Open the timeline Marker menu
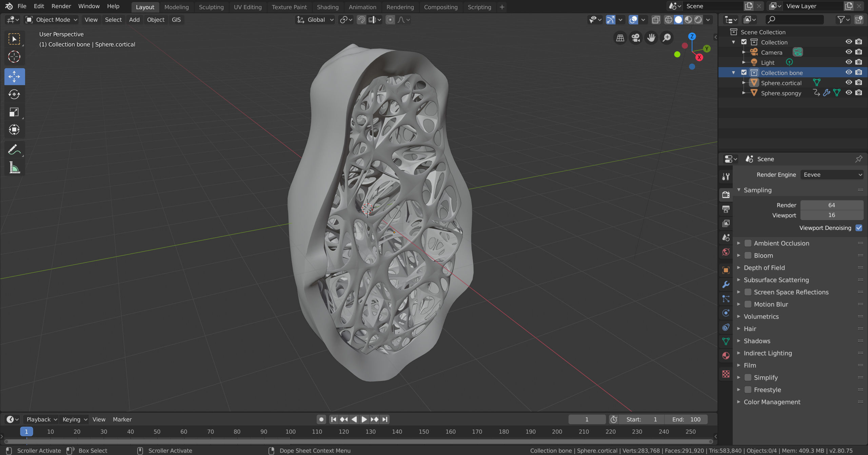The height and width of the screenshot is (455, 868). (x=122, y=419)
